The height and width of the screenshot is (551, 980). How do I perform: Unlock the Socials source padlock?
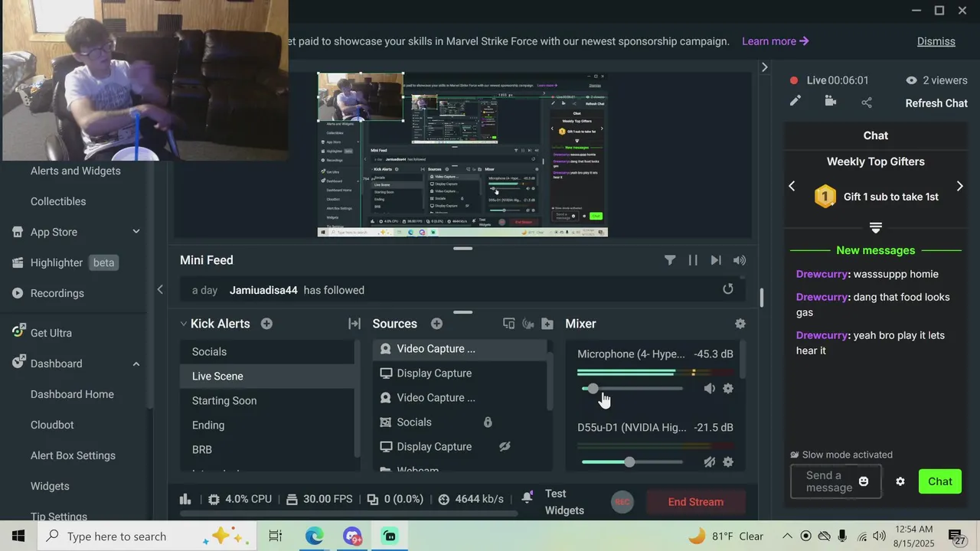coord(488,422)
